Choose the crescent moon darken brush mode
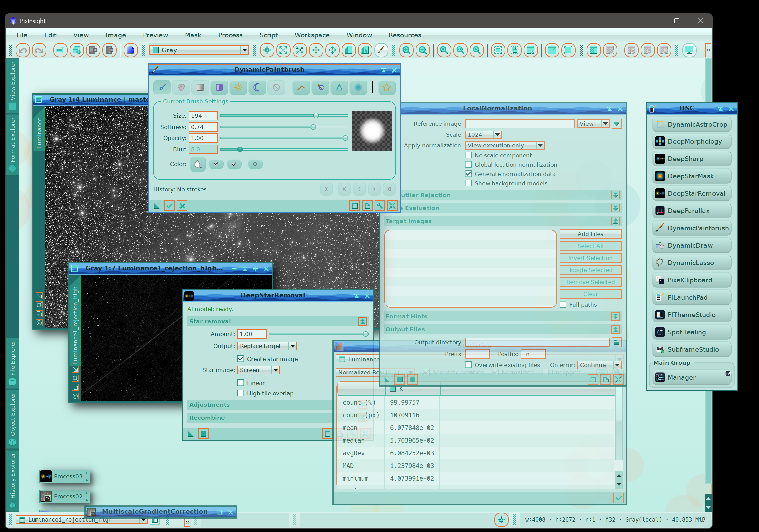 coord(257,87)
